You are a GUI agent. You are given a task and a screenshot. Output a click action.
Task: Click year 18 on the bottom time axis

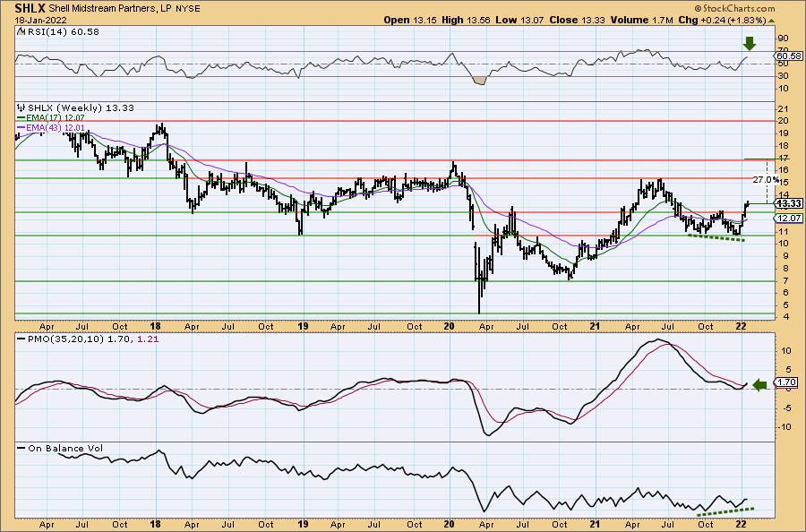click(x=156, y=524)
